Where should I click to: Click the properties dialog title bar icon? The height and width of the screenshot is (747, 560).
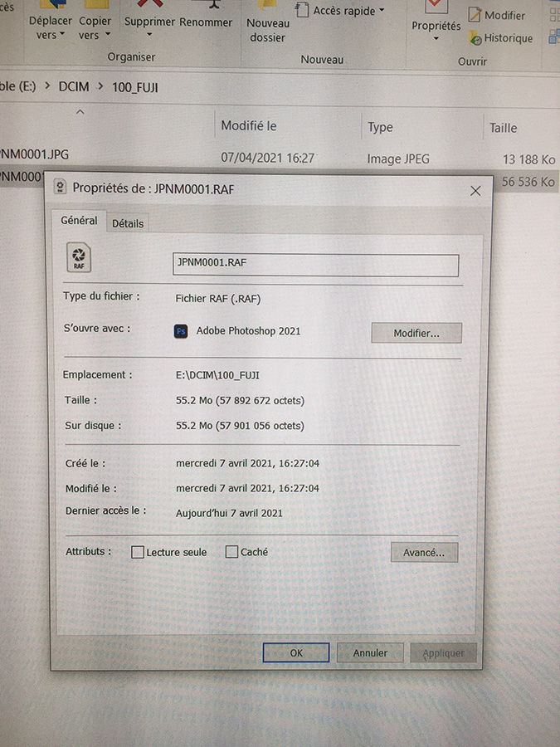pyautogui.click(x=61, y=188)
